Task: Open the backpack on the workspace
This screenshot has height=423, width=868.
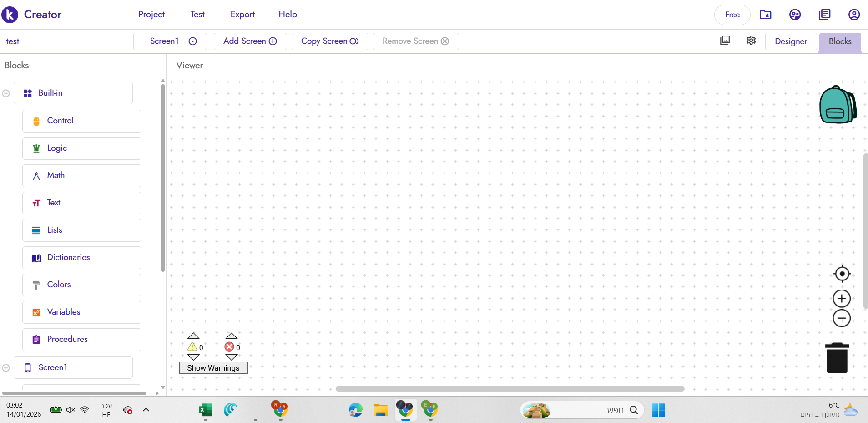Action: (838, 105)
